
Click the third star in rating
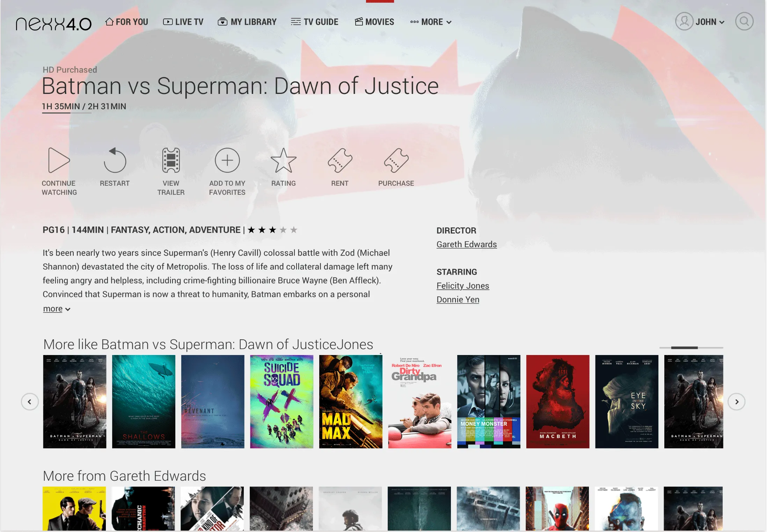pyautogui.click(x=272, y=230)
